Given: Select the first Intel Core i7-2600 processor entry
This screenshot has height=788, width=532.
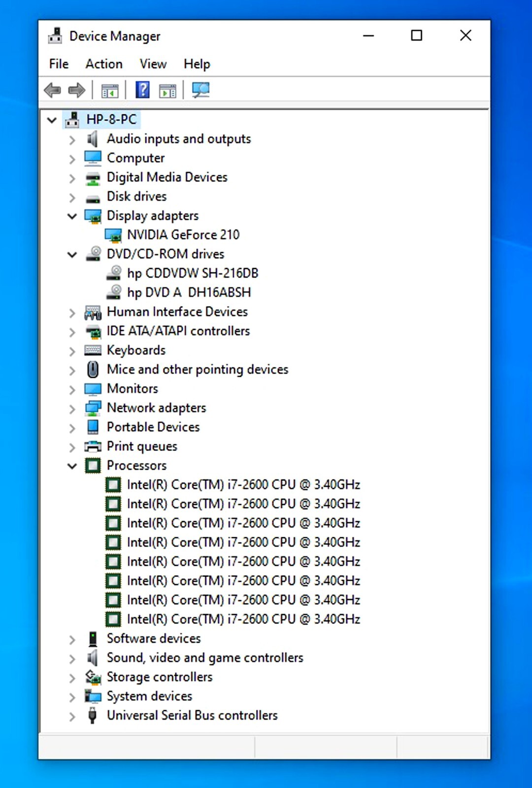Looking at the screenshot, I should coord(243,485).
